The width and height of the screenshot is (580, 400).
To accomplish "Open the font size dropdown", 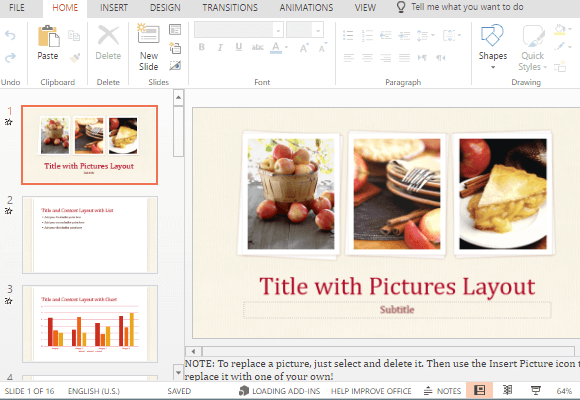I will tap(318, 30).
